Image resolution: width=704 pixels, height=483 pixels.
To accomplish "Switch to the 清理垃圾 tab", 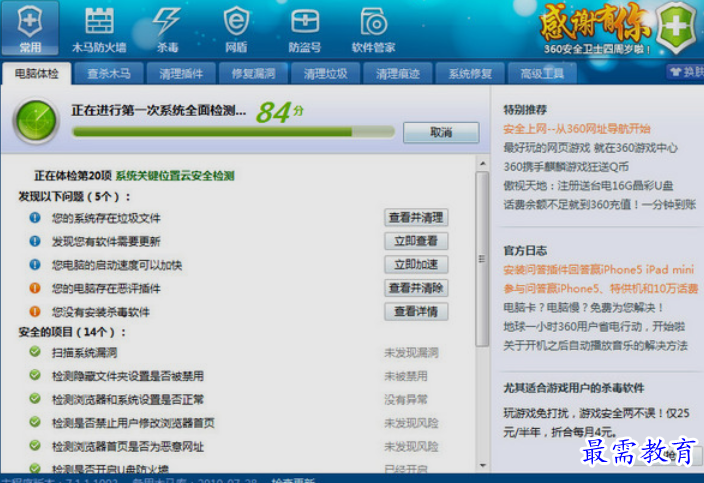I will click(326, 74).
